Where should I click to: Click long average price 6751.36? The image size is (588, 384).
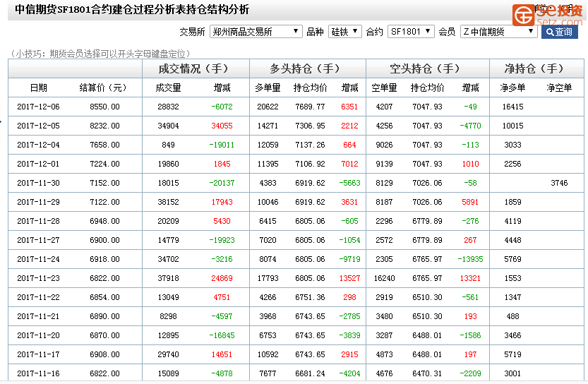click(310, 297)
